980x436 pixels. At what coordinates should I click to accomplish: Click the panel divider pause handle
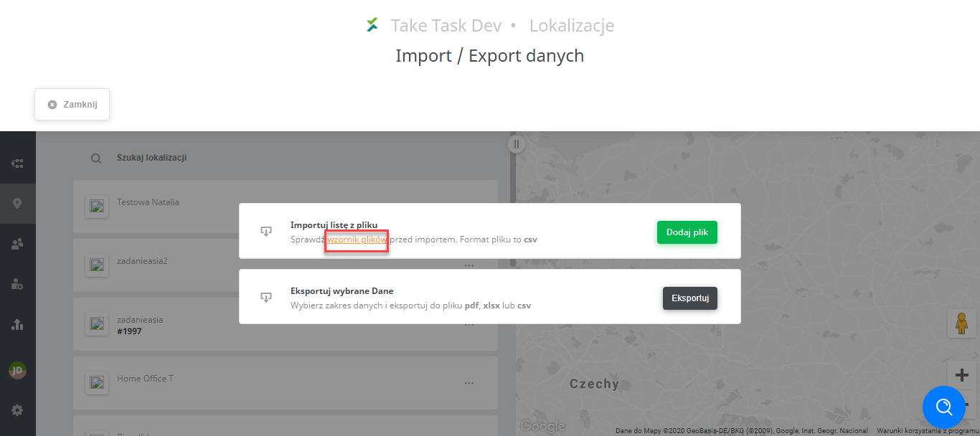point(516,144)
